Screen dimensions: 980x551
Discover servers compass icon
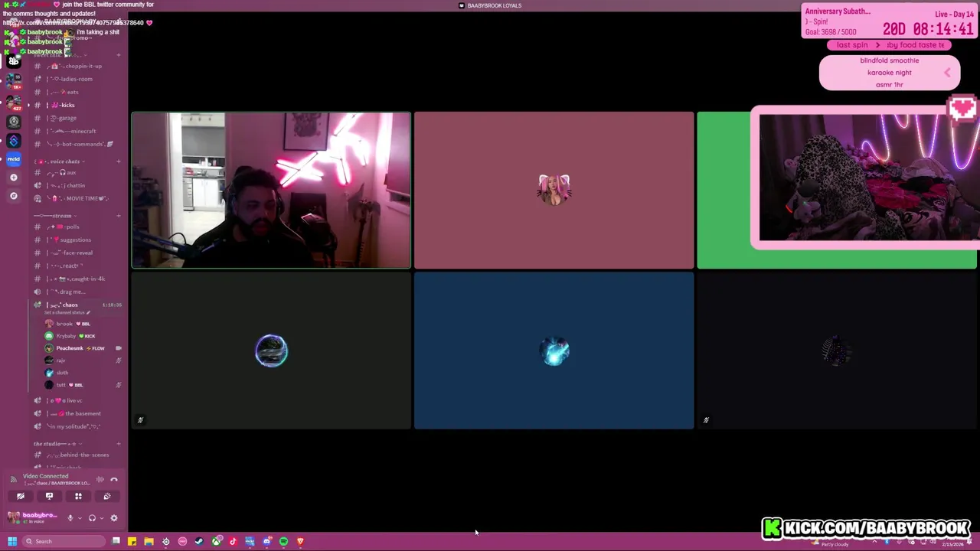(x=13, y=196)
